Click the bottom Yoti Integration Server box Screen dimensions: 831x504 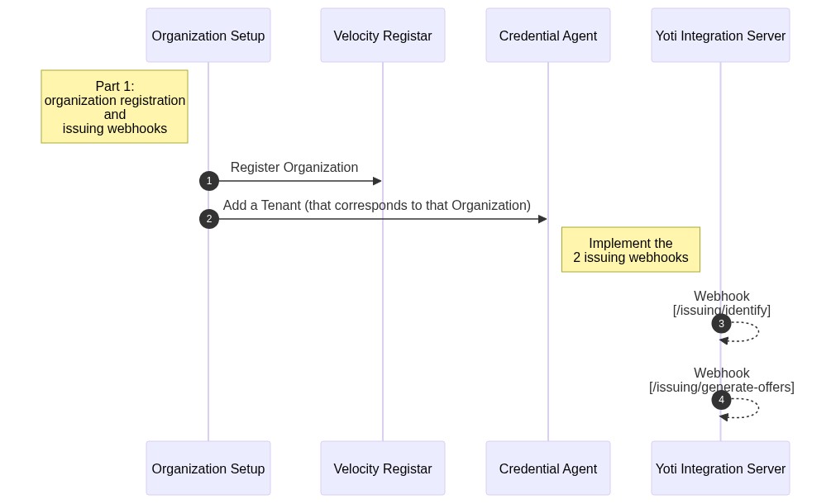pyautogui.click(x=720, y=468)
